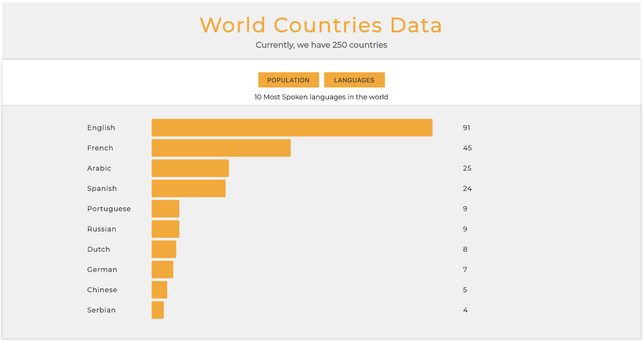Click the 250 countries subtitle text
644x358 pixels.
pos(321,45)
